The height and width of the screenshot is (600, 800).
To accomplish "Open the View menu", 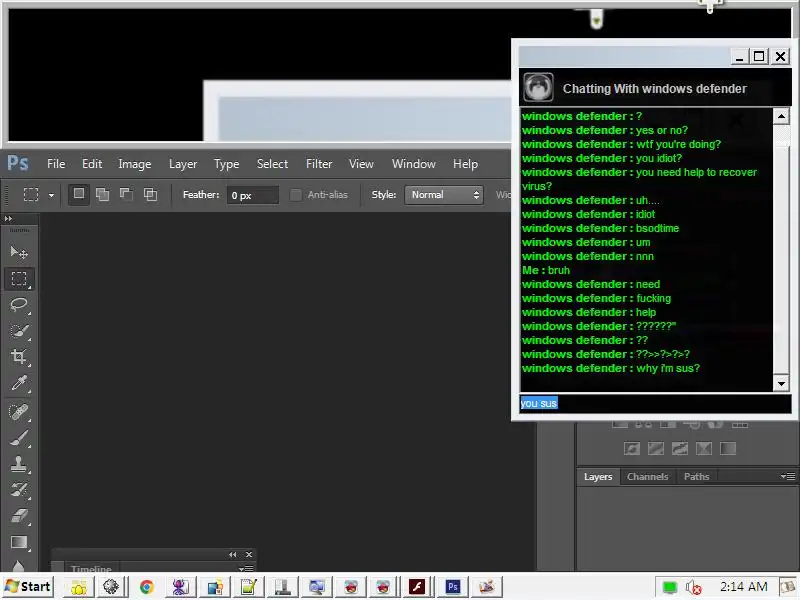I will pyautogui.click(x=361, y=164).
